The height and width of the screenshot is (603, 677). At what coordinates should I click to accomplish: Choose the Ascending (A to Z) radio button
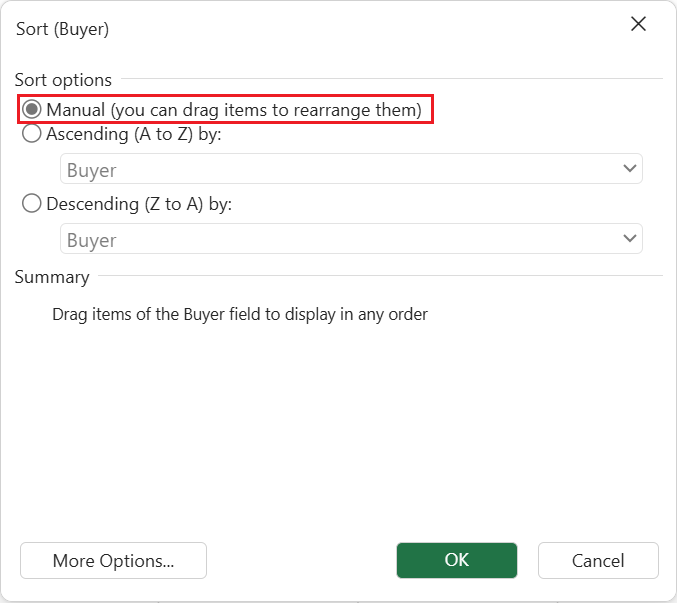(32, 134)
